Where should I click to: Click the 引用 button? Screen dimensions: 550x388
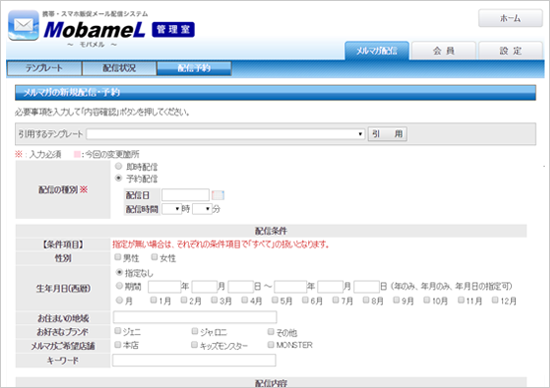tap(387, 134)
